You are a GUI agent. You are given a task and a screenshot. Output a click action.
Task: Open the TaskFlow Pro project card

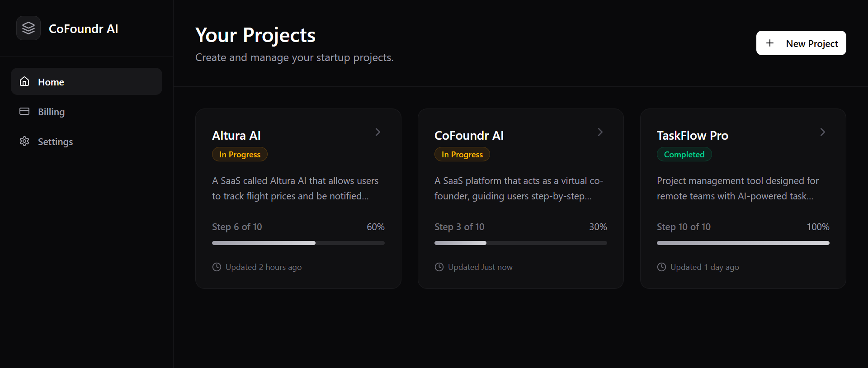pos(743,199)
